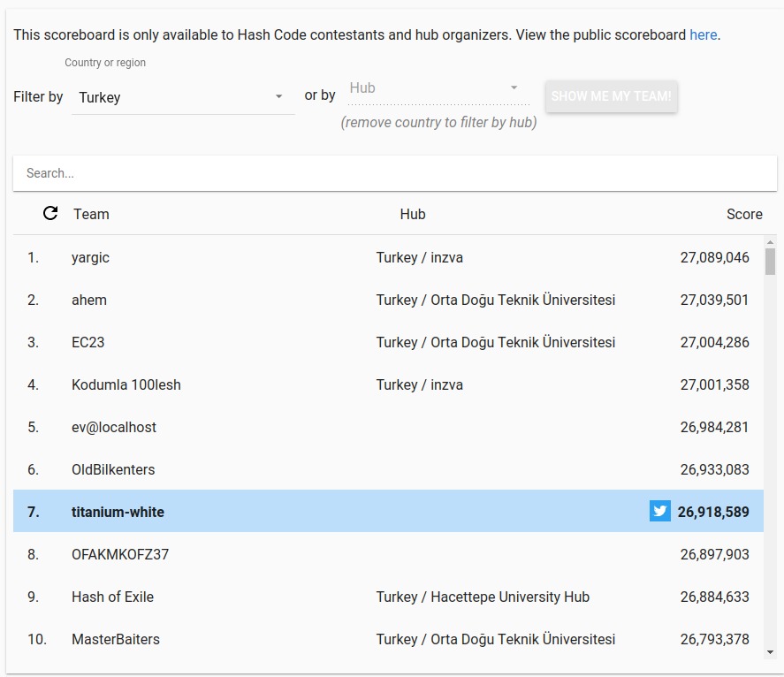Click the '(remove country to filter by hub)' hint

point(438,123)
